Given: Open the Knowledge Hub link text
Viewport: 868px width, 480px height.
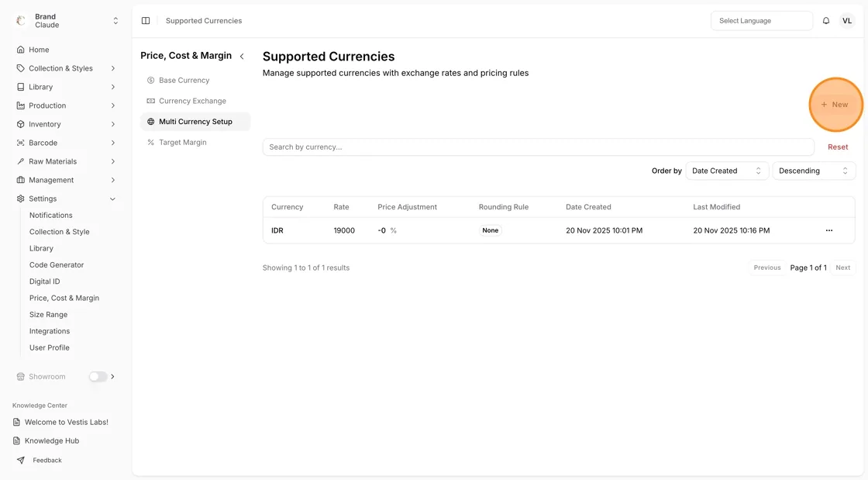Looking at the screenshot, I should 52,440.
